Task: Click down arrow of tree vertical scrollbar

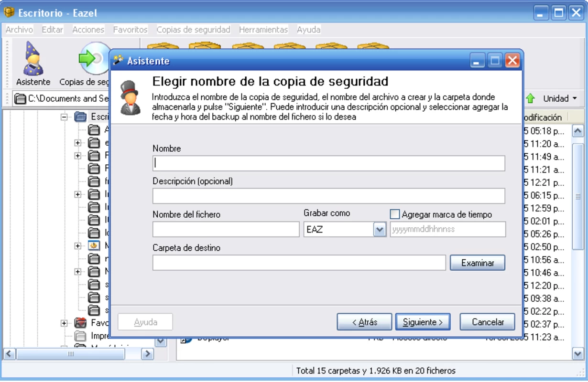Action: [161, 342]
